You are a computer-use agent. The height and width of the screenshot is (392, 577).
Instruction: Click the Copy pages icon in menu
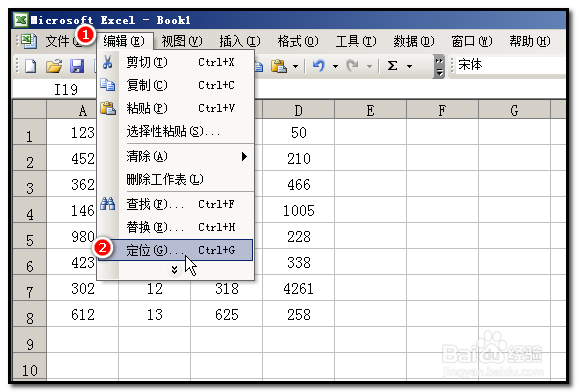click(107, 85)
